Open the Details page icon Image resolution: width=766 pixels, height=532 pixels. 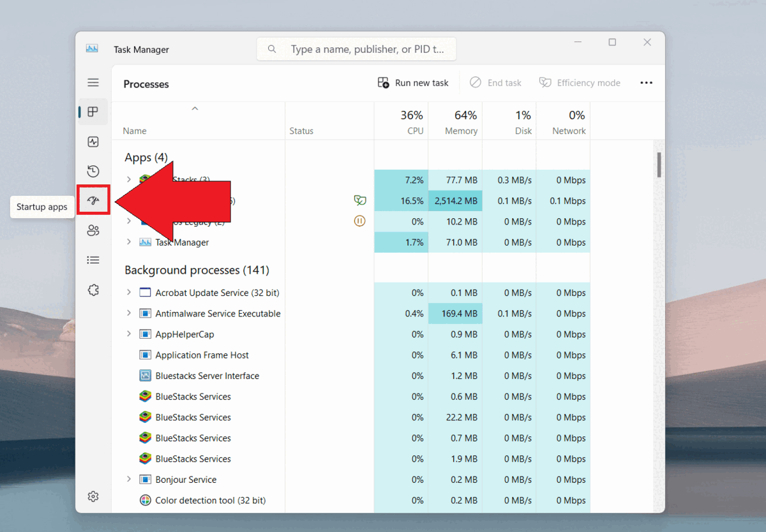pyautogui.click(x=93, y=260)
